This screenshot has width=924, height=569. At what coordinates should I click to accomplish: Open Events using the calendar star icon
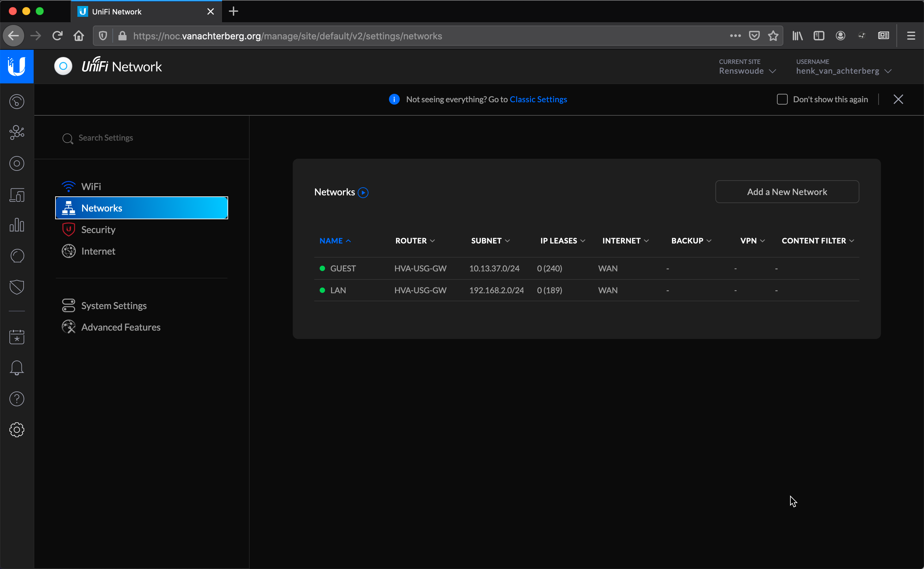16,337
